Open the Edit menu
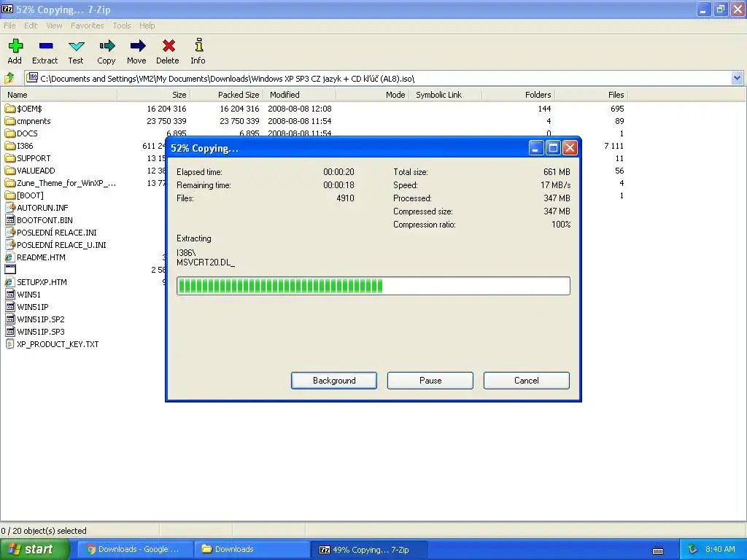Screen dimensions: 747x560 pos(31,26)
